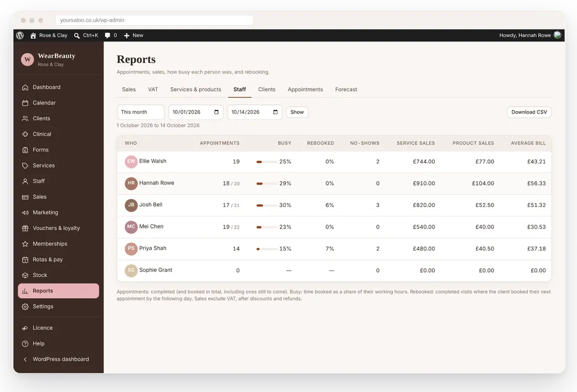Switch to the VAT tab
The width and height of the screenshot is (577, 392).
153,90
